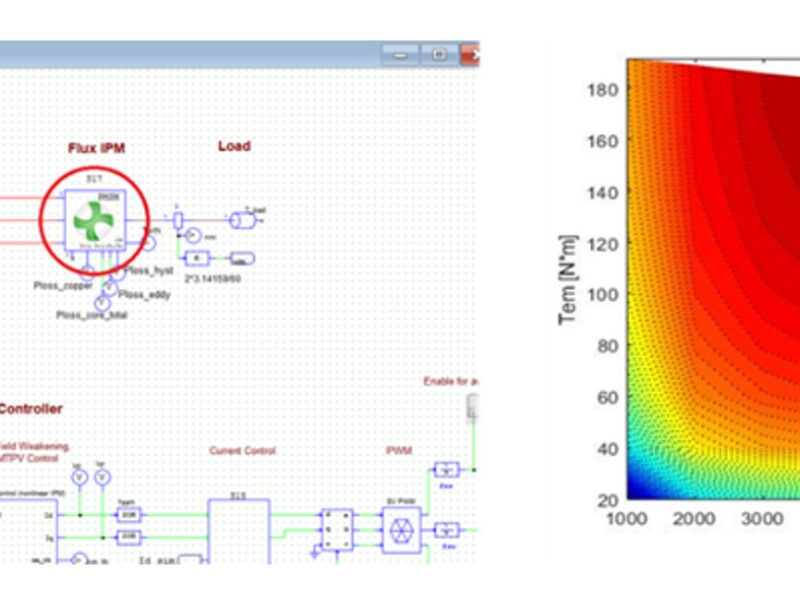
Task: Click the 2000 tick on speed axis
Action: [x=694, y=519]
